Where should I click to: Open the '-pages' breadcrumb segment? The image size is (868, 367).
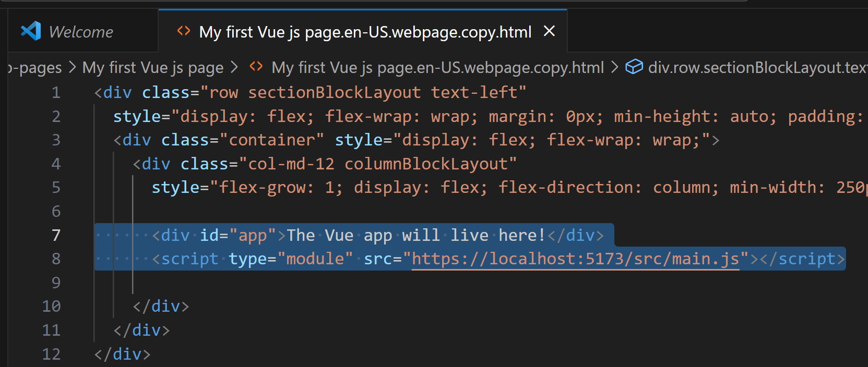click(x=34, y=67)
